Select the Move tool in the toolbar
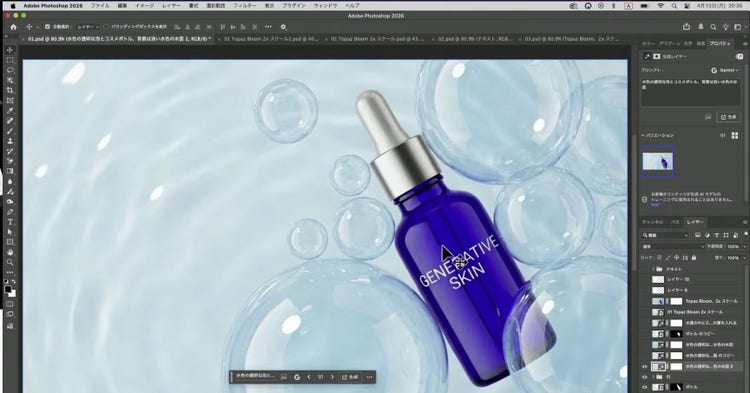750x393 pixels. [10, 50]
